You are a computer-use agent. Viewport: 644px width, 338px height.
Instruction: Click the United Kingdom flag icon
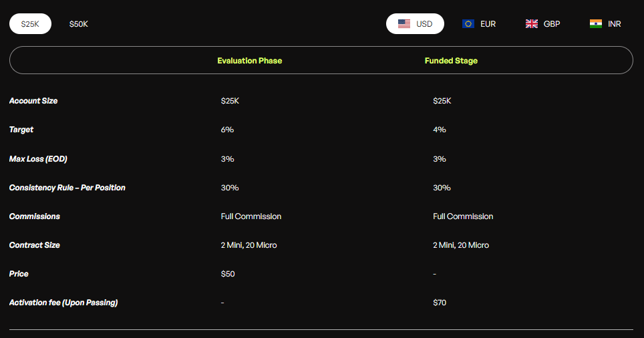coord(532,23)
